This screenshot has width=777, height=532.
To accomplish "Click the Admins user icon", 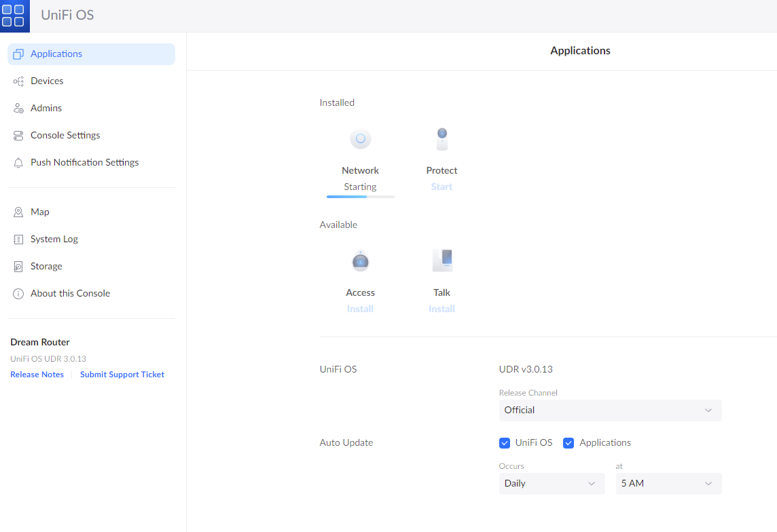I will click(x=18, y=109).
